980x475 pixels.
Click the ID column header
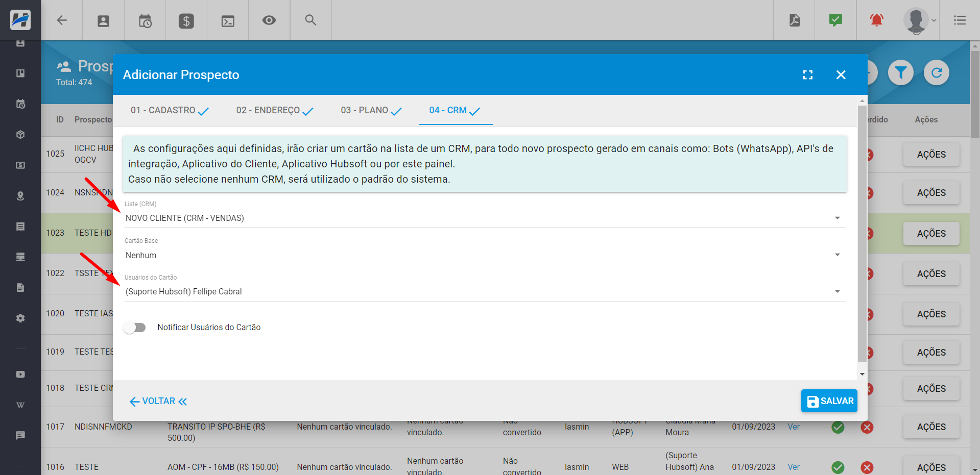coord(60,120)
